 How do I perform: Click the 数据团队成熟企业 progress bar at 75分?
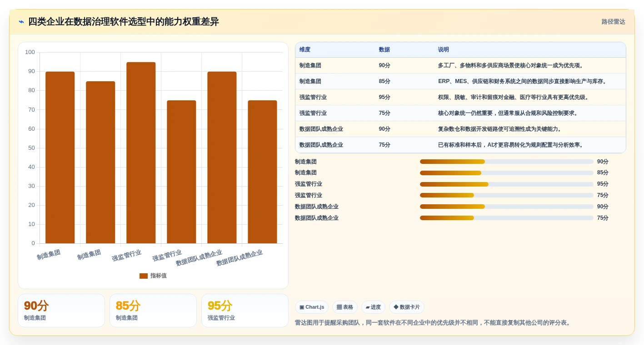pyautogui.click(x=507, y=218)
